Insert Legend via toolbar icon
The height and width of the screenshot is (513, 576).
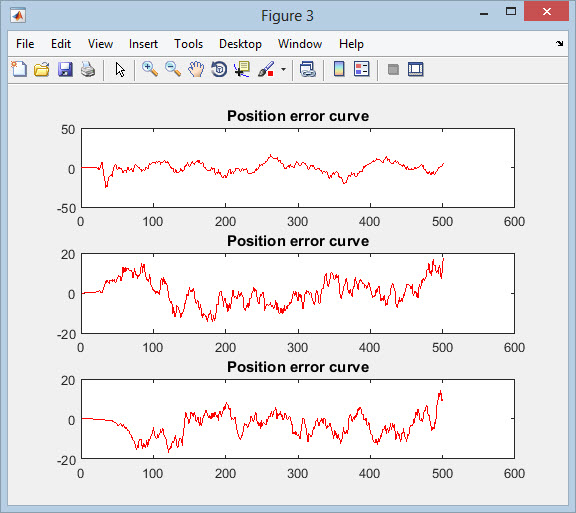coord(361,69)
